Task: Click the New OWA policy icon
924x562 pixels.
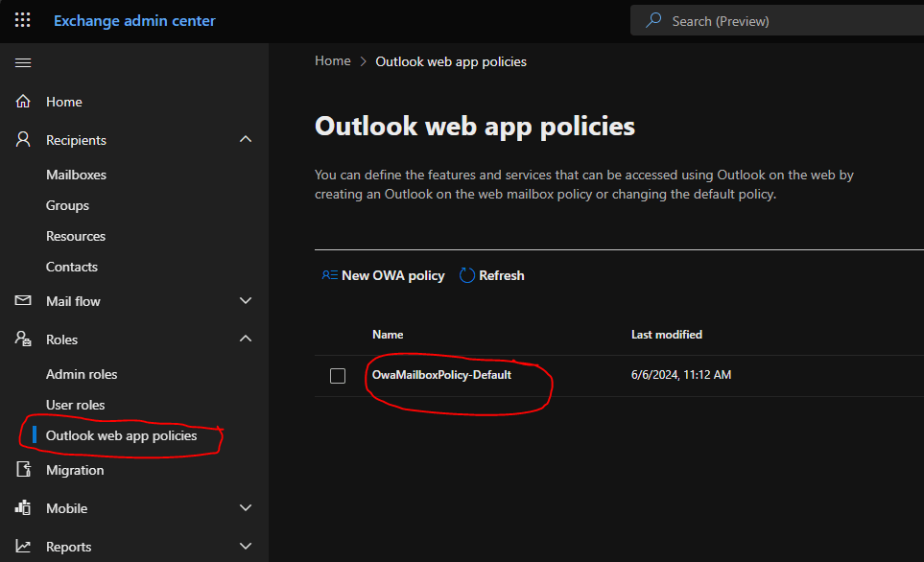Action: [x=329, y=275]
